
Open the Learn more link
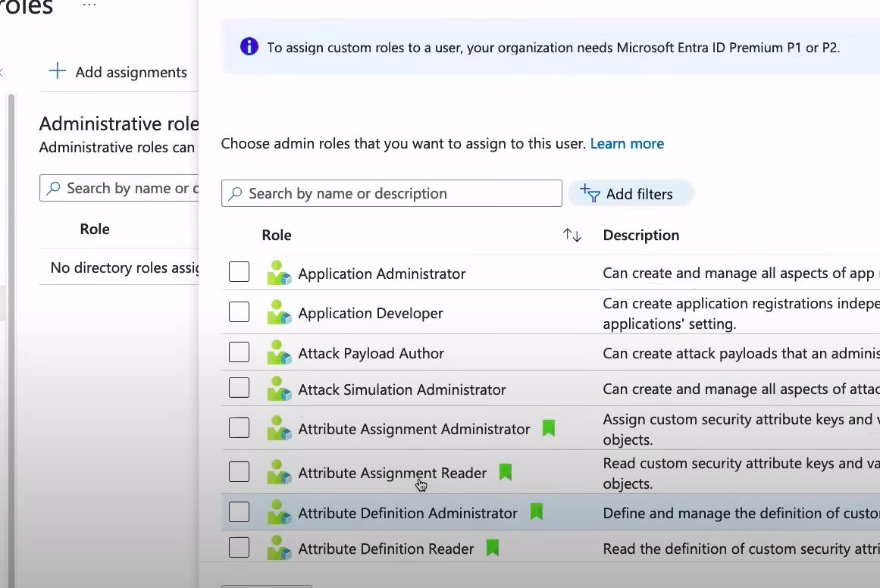(x=627, y=144)
